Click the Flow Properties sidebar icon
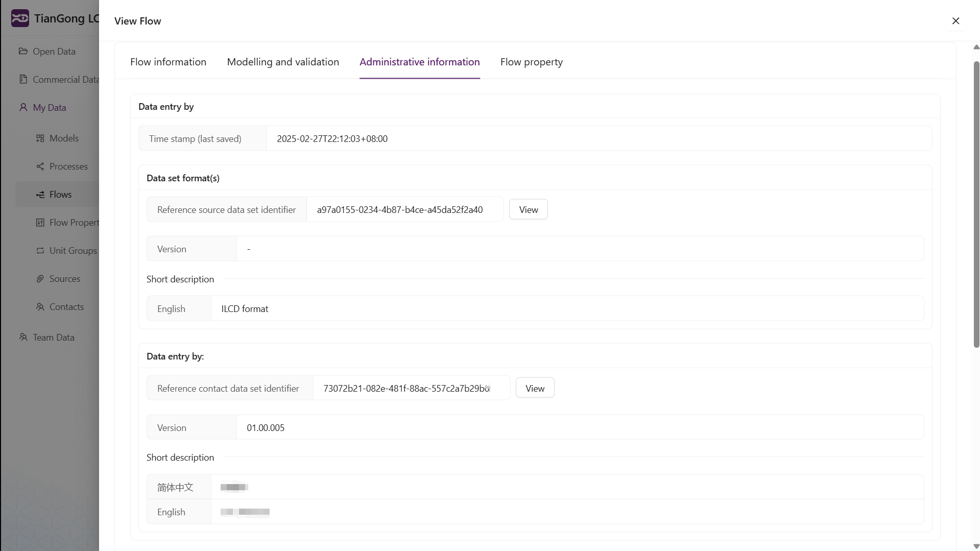 coord(40,223)
